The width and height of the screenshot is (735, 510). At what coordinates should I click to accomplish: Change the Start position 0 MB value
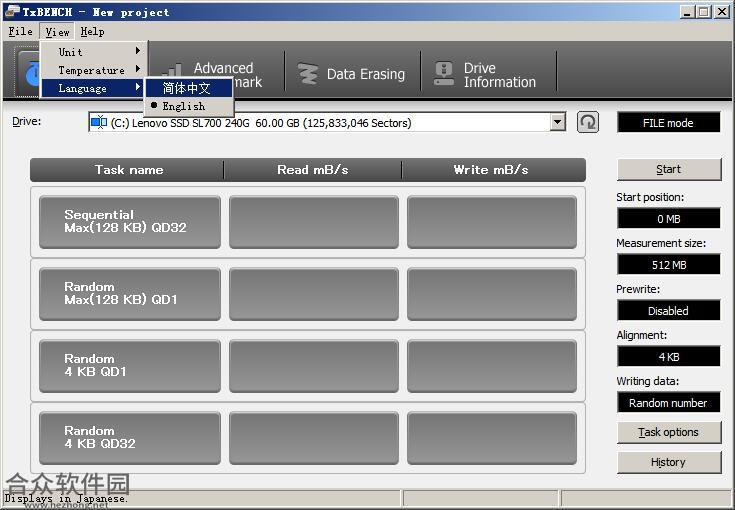668,218
